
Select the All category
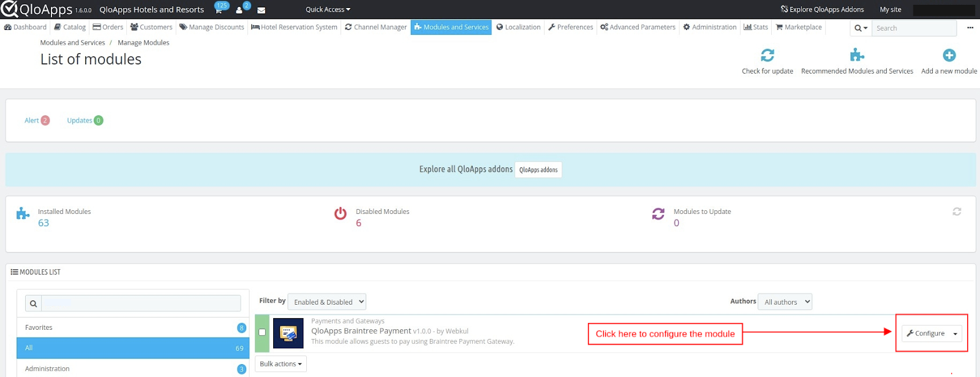pos(133,348)
